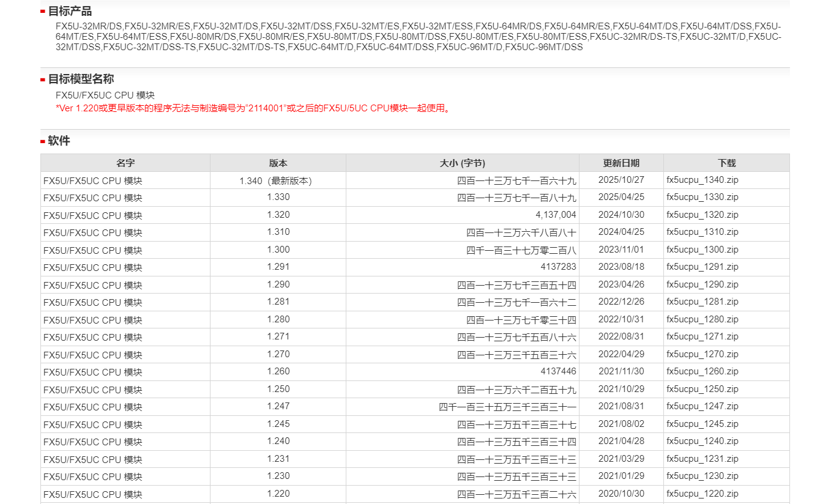Download the fx5ucpu_1281.zip archive
The width and height of the screenshot is (820, 504).
pos(702,302)
